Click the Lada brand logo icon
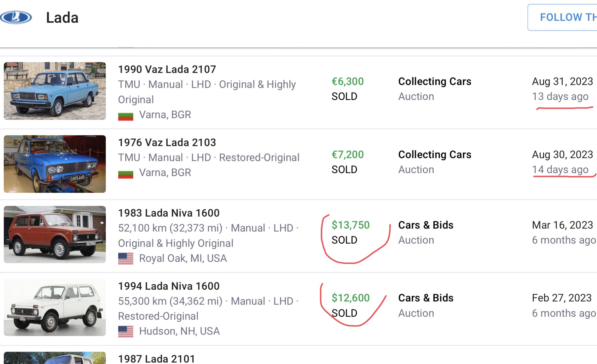Screen dimensions: 597x364 (16, 17)
